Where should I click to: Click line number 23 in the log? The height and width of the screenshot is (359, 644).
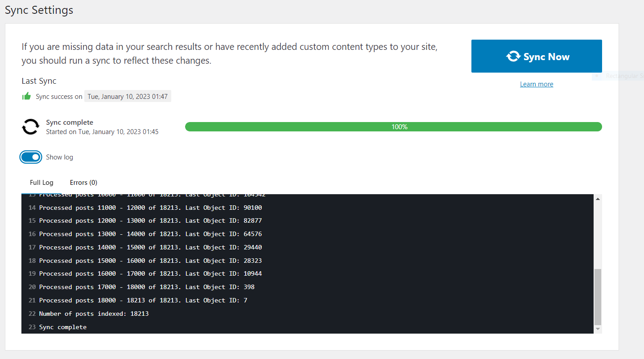point(32,326)
